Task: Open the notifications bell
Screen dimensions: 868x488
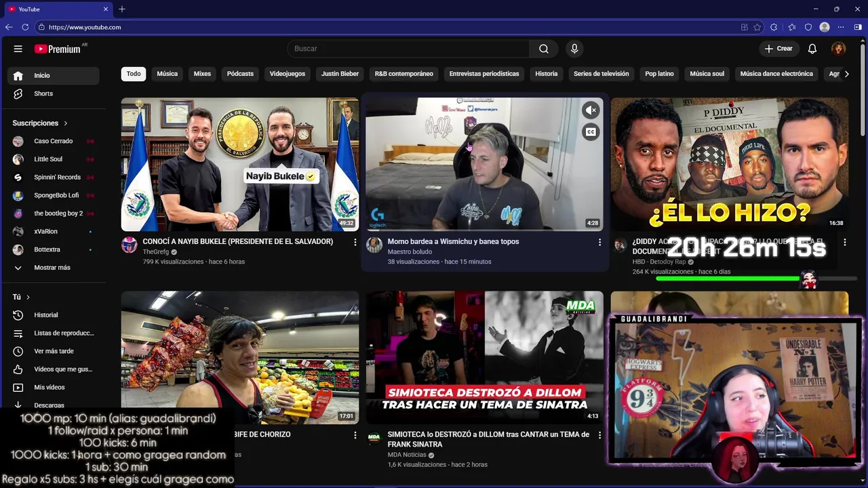Action: point(812,49)
